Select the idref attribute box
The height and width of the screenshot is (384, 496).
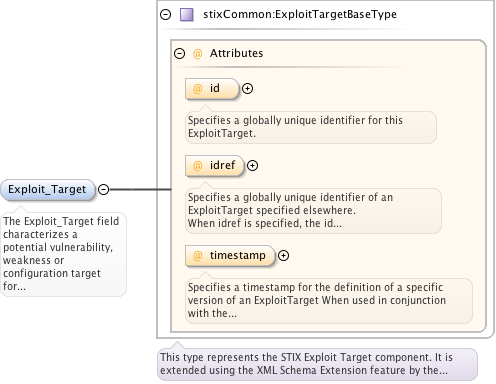215,166
